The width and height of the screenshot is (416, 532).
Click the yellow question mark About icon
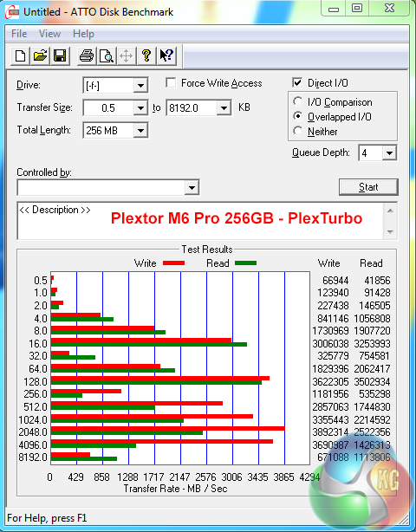point(146,55)
